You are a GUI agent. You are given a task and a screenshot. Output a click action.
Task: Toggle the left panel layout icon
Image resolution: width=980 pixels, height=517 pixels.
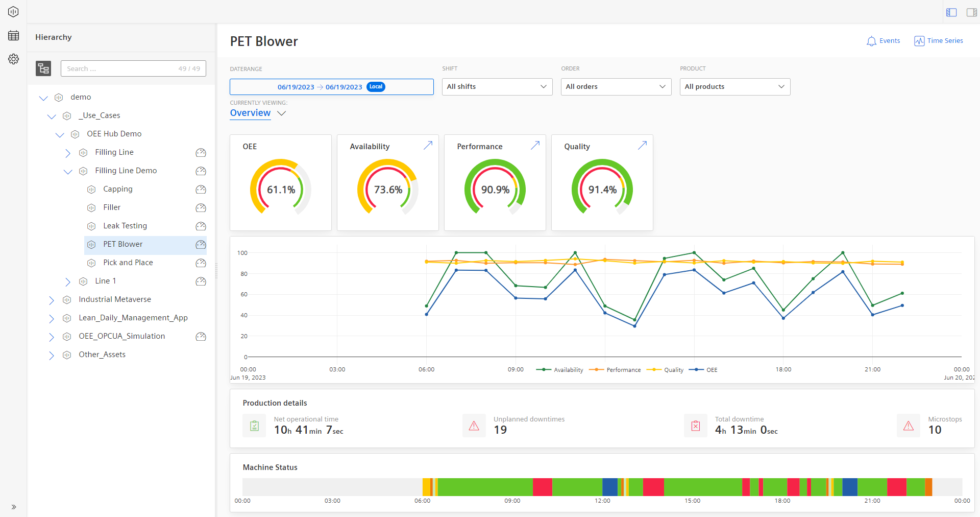point(951,12)
